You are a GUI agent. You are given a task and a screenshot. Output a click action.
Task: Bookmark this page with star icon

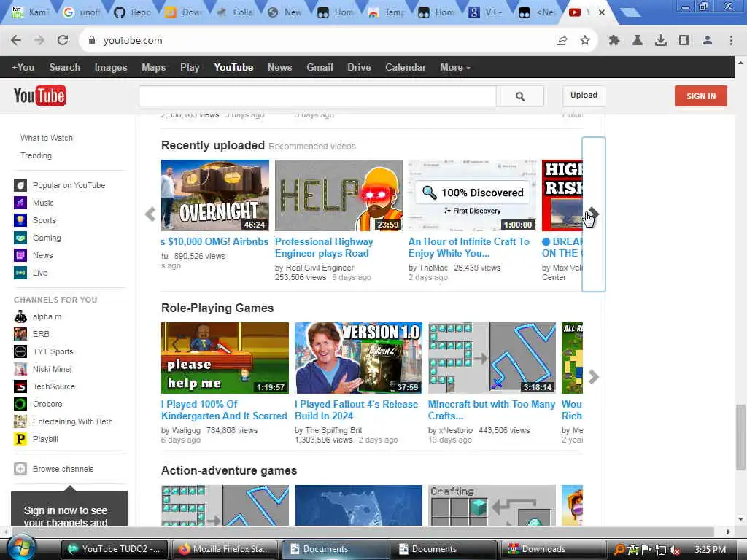pyautogui.click(x=584, y=41)
